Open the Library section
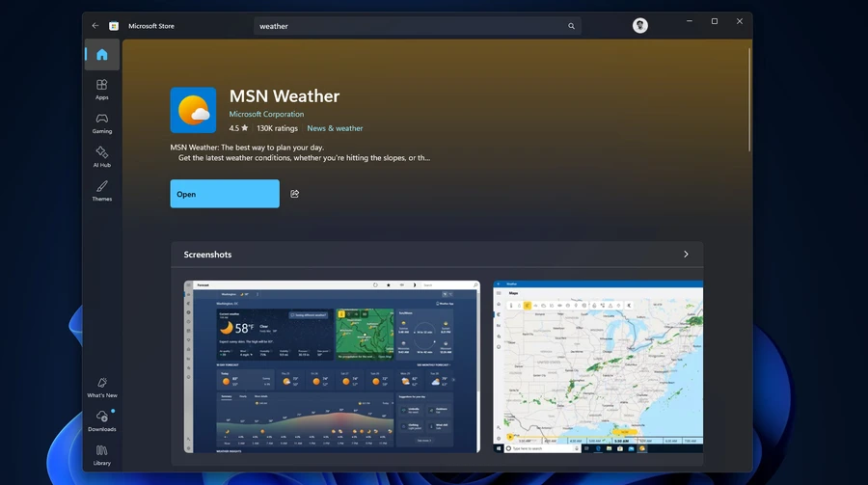The height and width of the screenshot is (485, 868). (x=102, y=454)
